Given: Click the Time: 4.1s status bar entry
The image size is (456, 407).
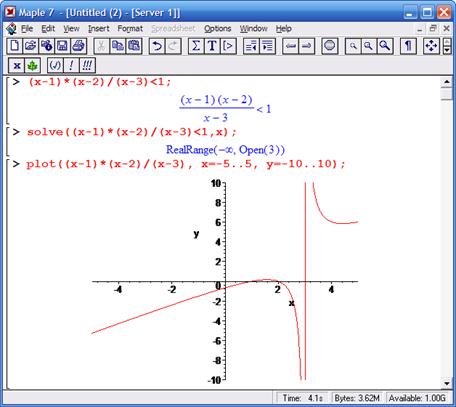Looking at the screenshot, I should coord(302,398).
